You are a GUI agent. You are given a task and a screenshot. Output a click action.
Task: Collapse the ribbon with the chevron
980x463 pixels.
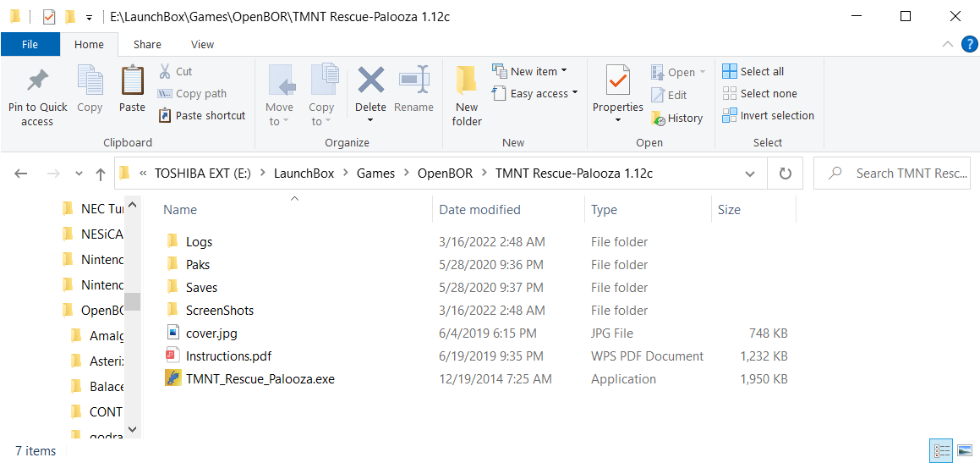point(948,44)
